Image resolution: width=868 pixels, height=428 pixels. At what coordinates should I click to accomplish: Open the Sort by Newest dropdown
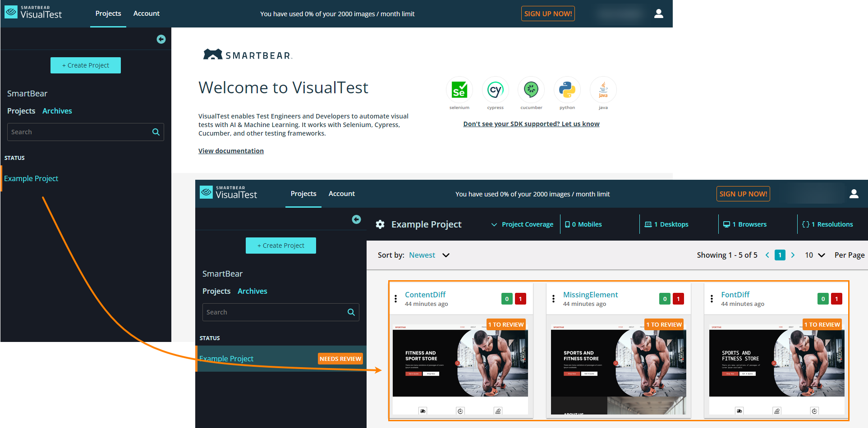(x=429, y=255)
